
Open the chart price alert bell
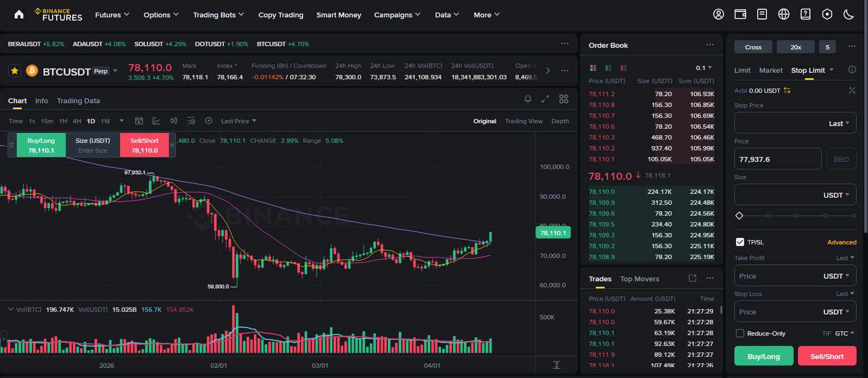pos(527,99)
